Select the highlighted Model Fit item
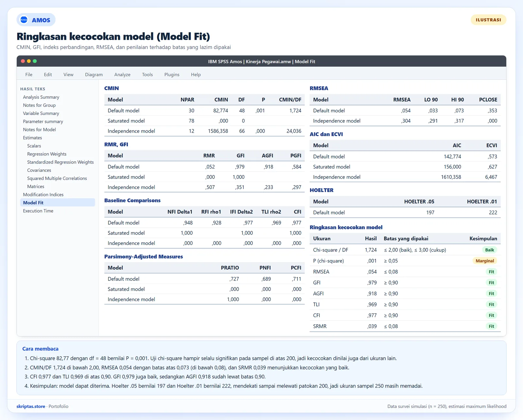523x420 pixels. pyautogui.click(x=58, y=202)
